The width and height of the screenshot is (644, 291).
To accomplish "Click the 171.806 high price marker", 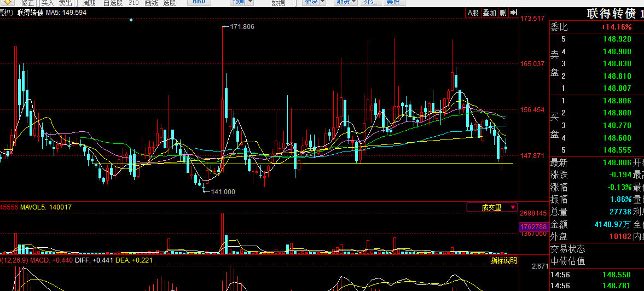I will 242,26.
